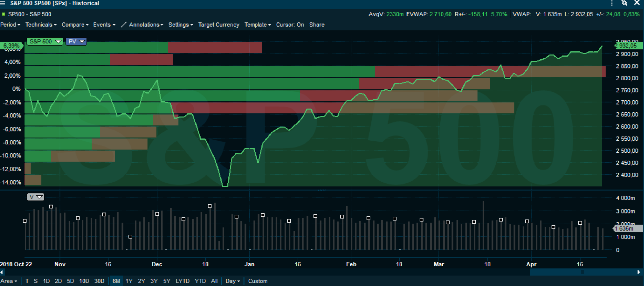644x286 pixels.
Task: Close the historical chart window
Action: click(637, 3)
